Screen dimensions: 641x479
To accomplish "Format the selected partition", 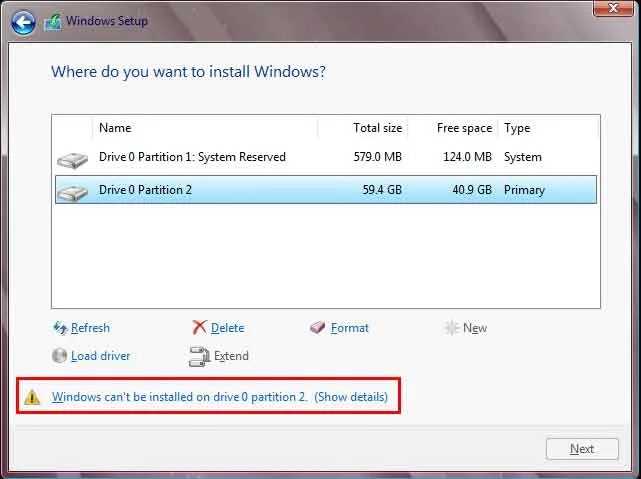I will point(350,328).
